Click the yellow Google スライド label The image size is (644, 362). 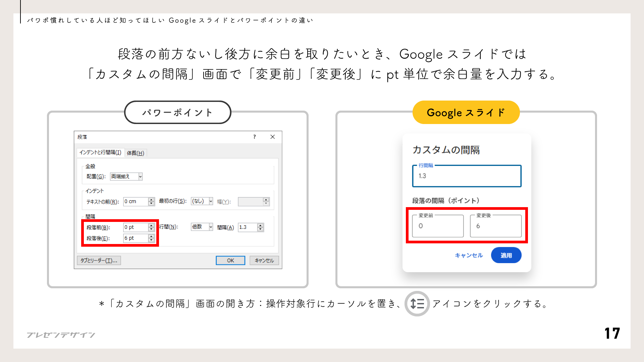point(466,112)
